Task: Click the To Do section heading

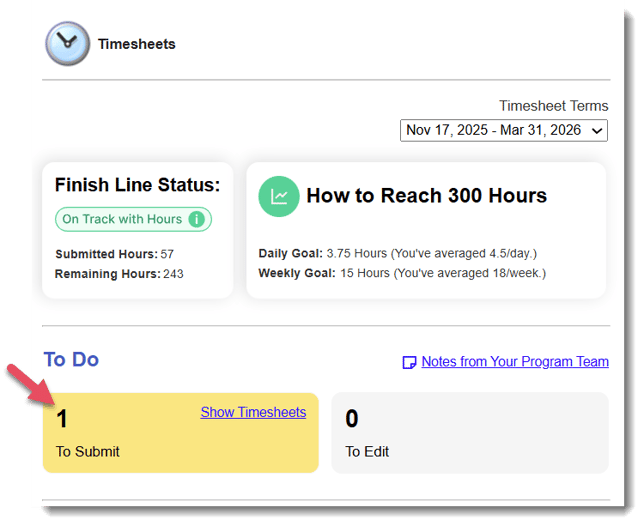Action: (71, 359)
